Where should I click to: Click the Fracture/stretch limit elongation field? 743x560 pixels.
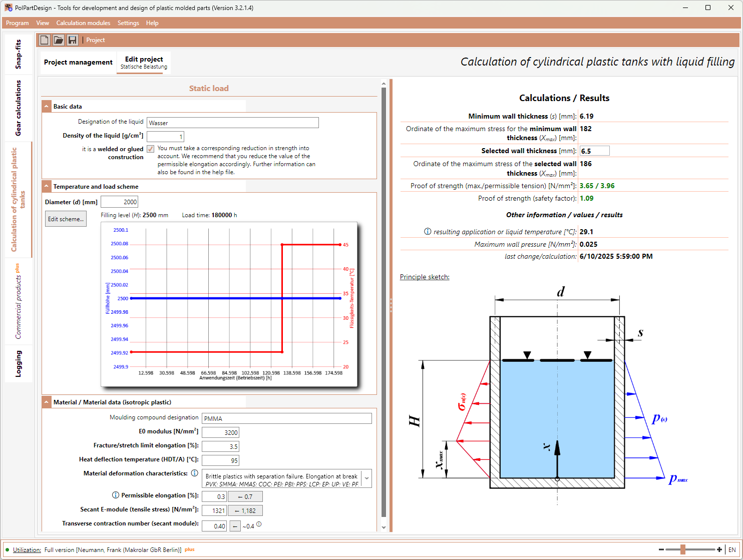[220, 446]
